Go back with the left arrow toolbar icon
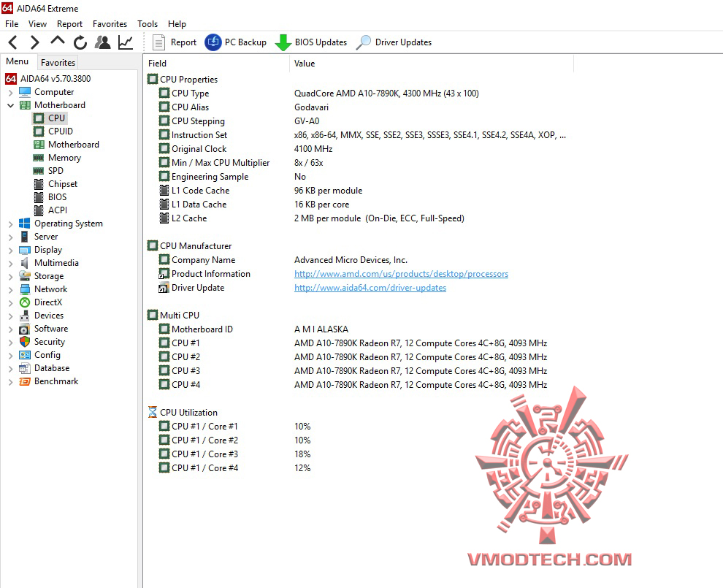Image resolution: width=723 pixels, height=588 pixels. pyautogui.click(x=13, y=42)
